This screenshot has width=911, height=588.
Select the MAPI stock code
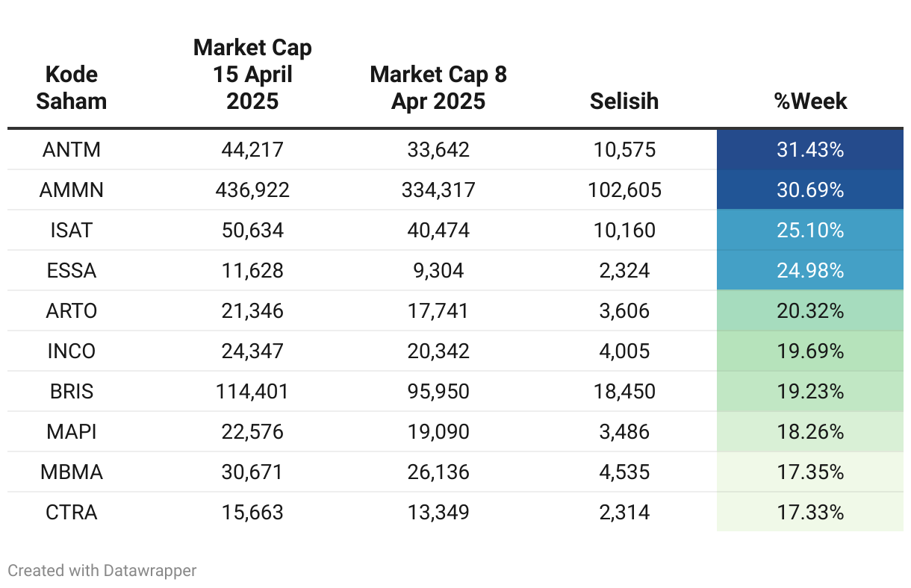[x=71, y=432]
